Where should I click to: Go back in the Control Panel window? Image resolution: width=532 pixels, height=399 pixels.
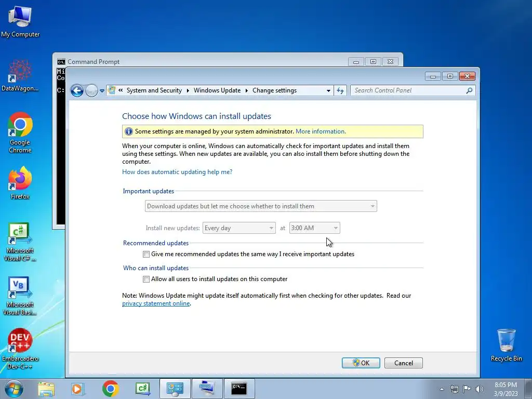pos(77,90)
